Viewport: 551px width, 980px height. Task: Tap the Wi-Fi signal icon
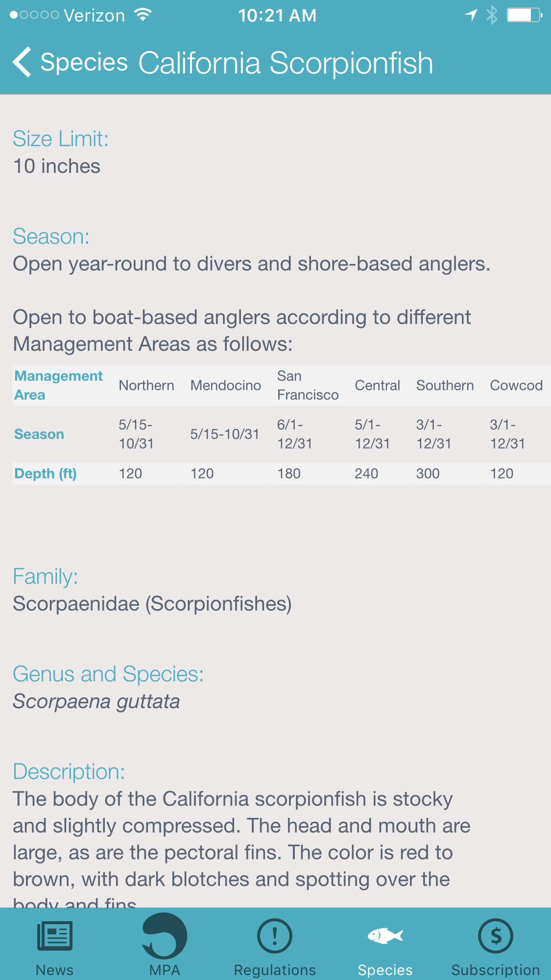point(143,15)
